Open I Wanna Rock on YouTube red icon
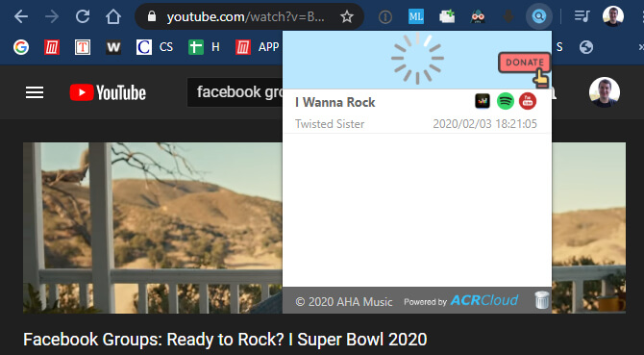 click(528, 101)
